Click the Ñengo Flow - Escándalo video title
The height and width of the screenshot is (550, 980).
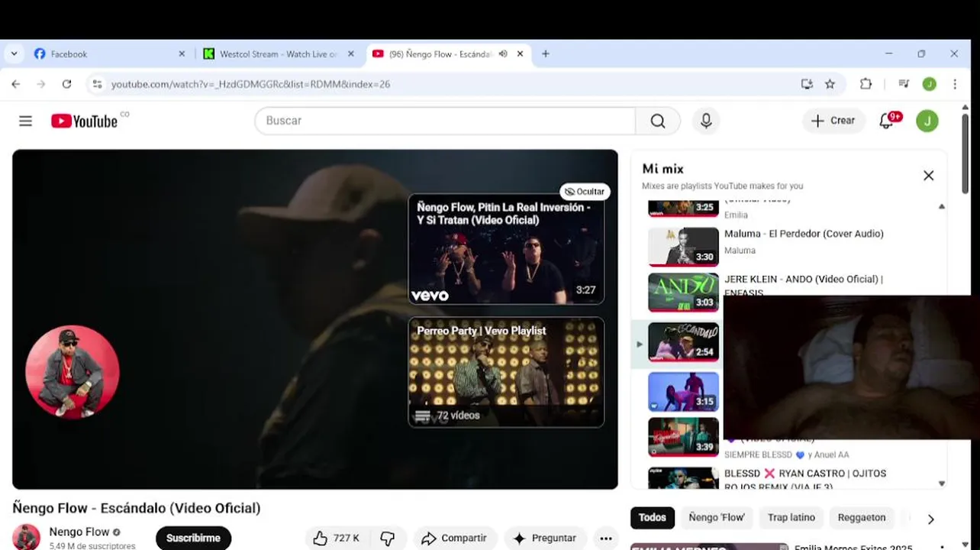point(137,508)
